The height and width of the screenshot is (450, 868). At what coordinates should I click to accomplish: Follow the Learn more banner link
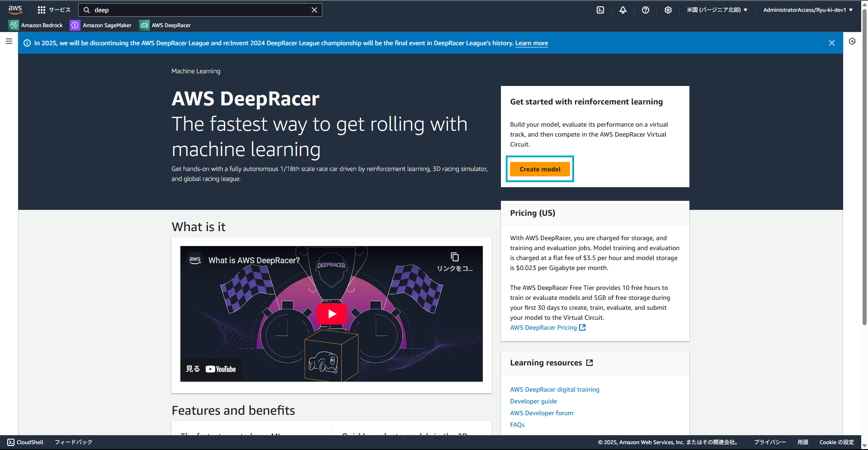(x=532, y=43)
